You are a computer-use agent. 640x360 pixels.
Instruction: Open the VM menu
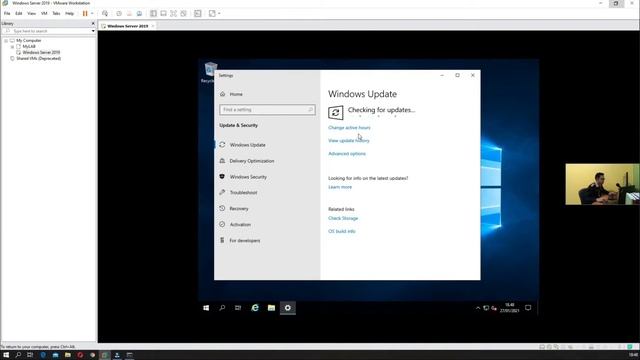(44, 13)
